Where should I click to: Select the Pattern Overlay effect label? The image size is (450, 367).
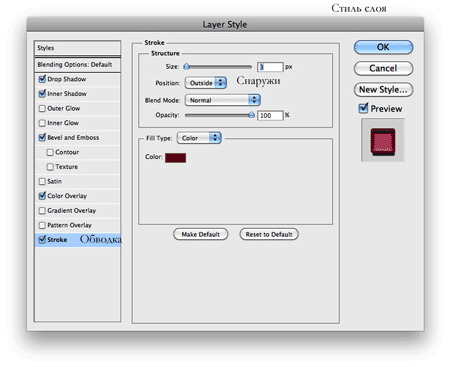(x=69, y=225)
